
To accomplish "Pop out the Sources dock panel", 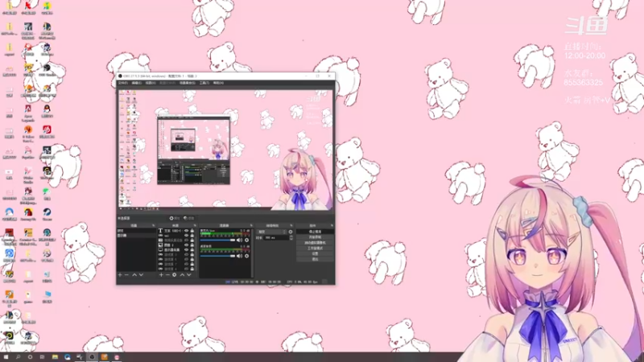I will (195, 225).
